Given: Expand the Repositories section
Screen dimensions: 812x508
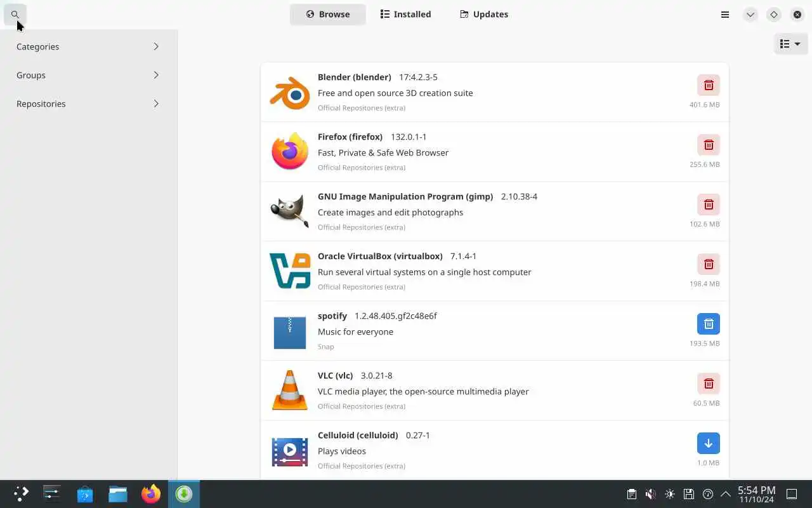Looking at the screenshot, I should [x=88, y=104].
